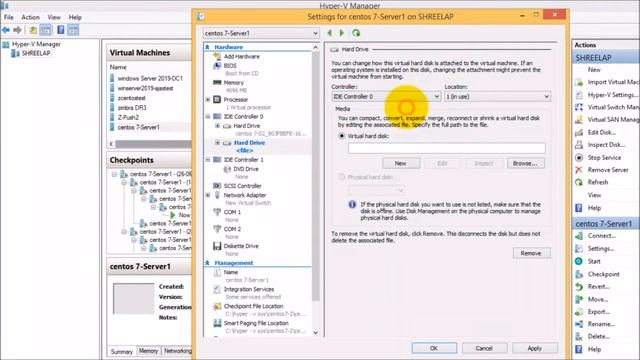Select BIOS in the hardware list

coord(230,65)
